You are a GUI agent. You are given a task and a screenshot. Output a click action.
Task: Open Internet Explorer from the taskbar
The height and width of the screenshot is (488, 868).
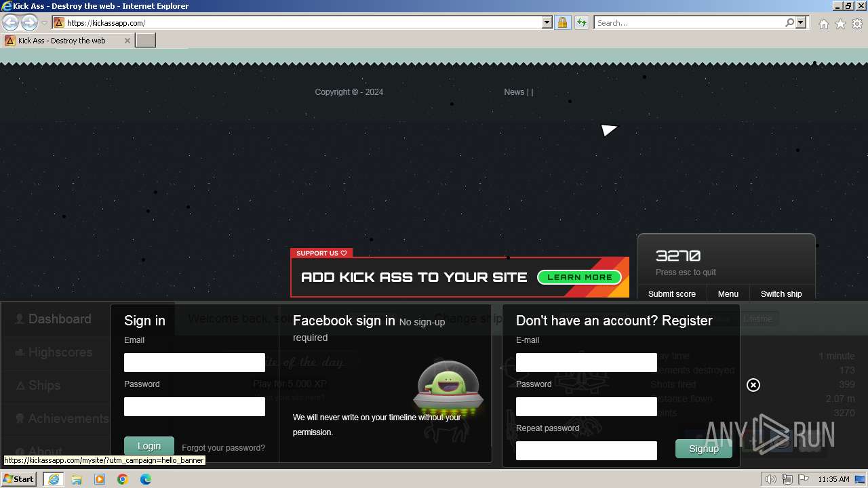click(x=53, y=479)
